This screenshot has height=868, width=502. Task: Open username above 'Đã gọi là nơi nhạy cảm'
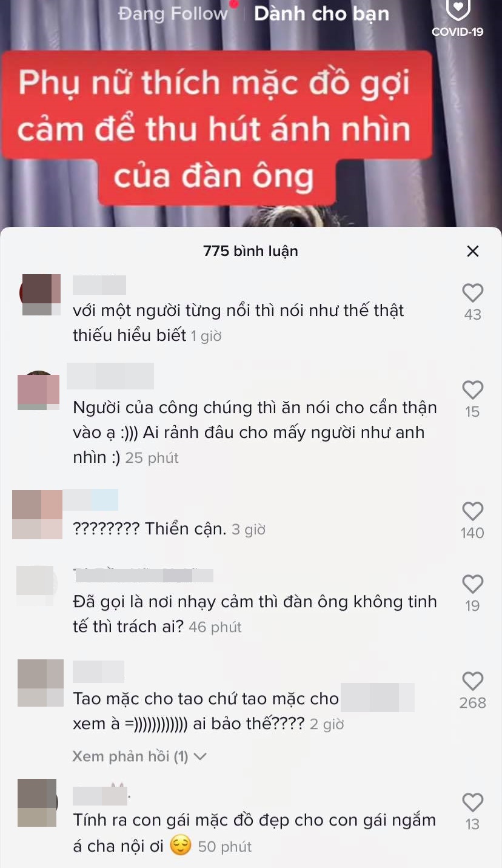[143, 575]
